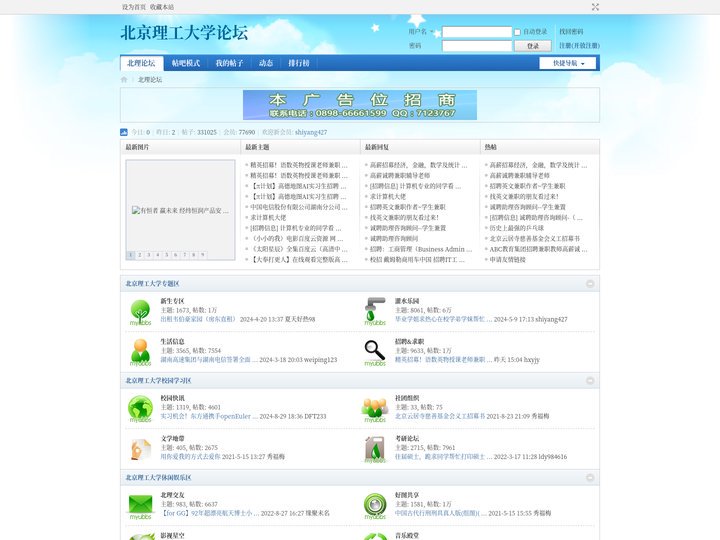Click the 北理论坛 breadcrumb link

click(x=150, y=79)
